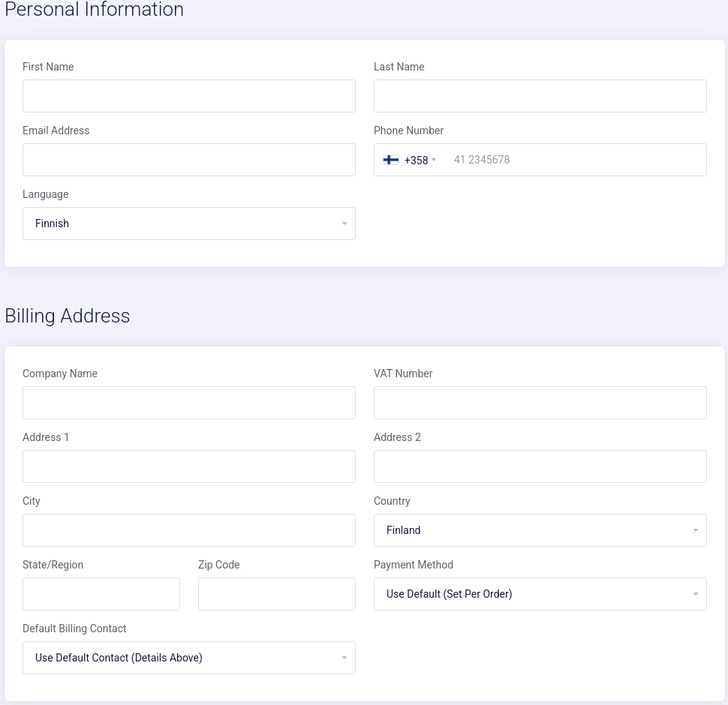Click the Zip Code field
The height and width of the screenshot is (705, 728).
[x=277, y=594]
